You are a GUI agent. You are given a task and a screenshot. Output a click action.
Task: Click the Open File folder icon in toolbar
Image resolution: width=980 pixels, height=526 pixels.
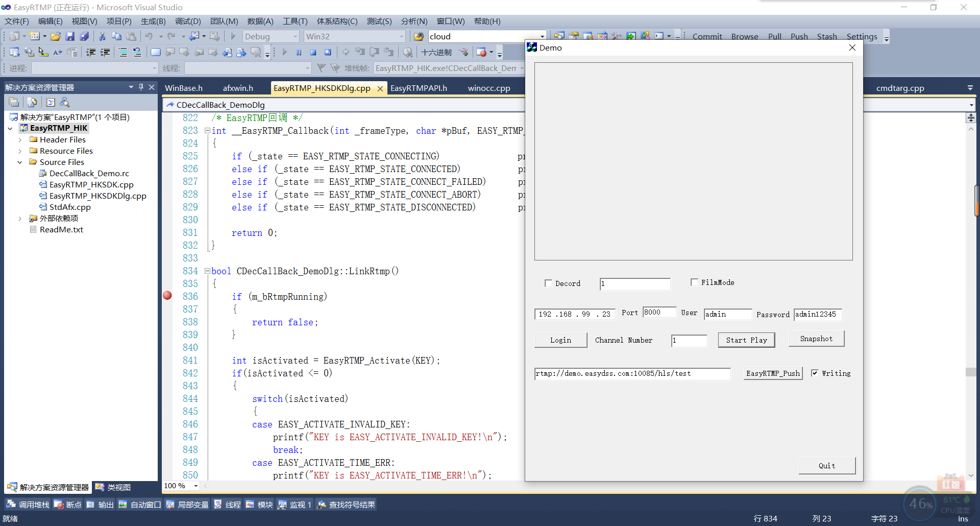56,36
